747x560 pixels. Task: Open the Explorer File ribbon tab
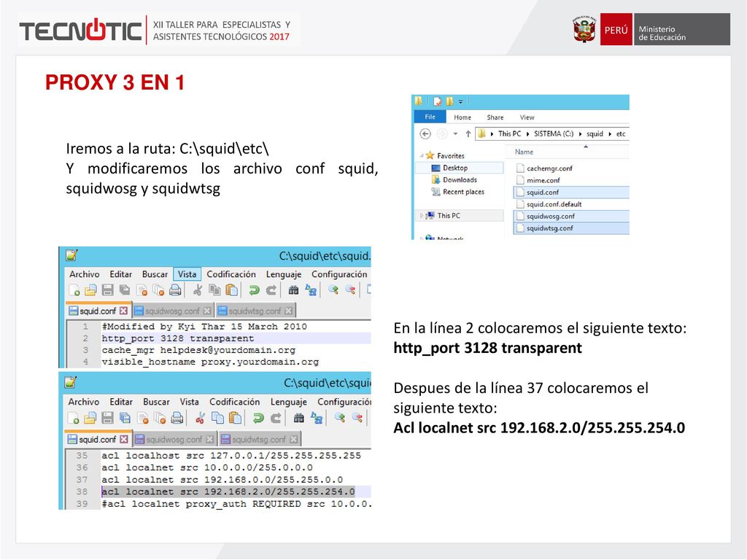click(x=430, y=117)
